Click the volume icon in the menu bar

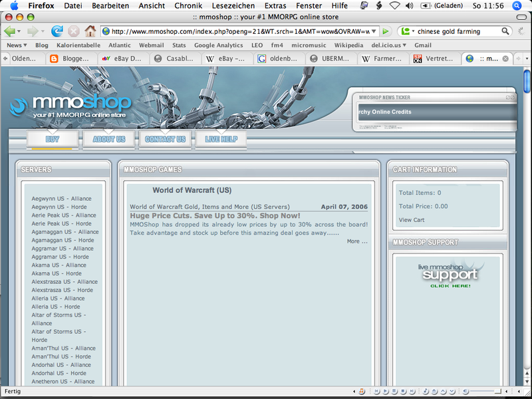pos(410,6)
